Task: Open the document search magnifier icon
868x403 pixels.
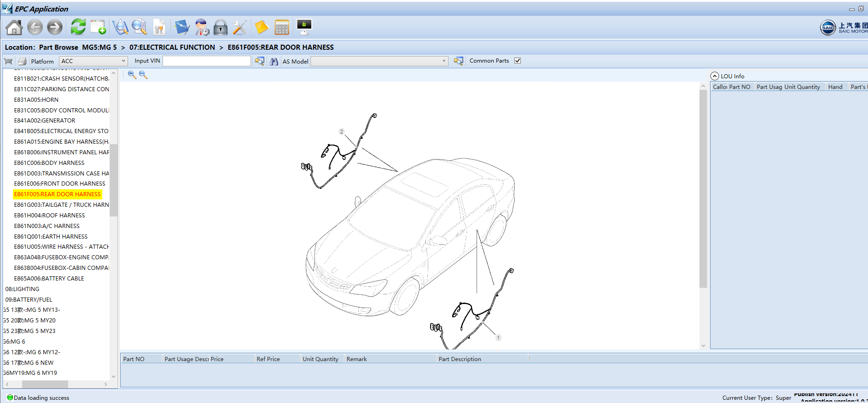Action: [x=139, y=27]
